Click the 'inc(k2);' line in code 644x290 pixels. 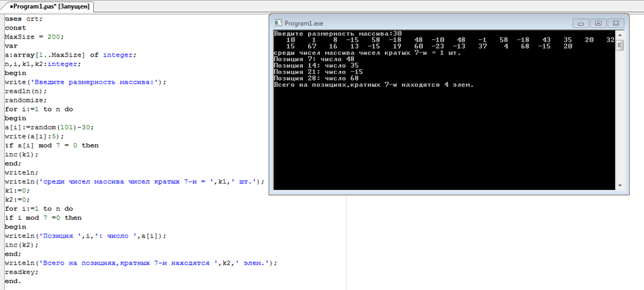tap(21, 244)
